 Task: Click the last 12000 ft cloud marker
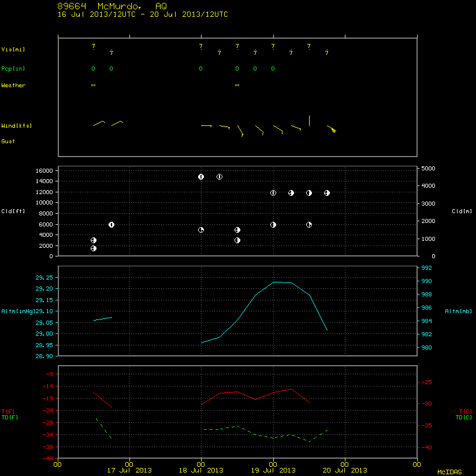pyautogui.click(x=327, y=193)
